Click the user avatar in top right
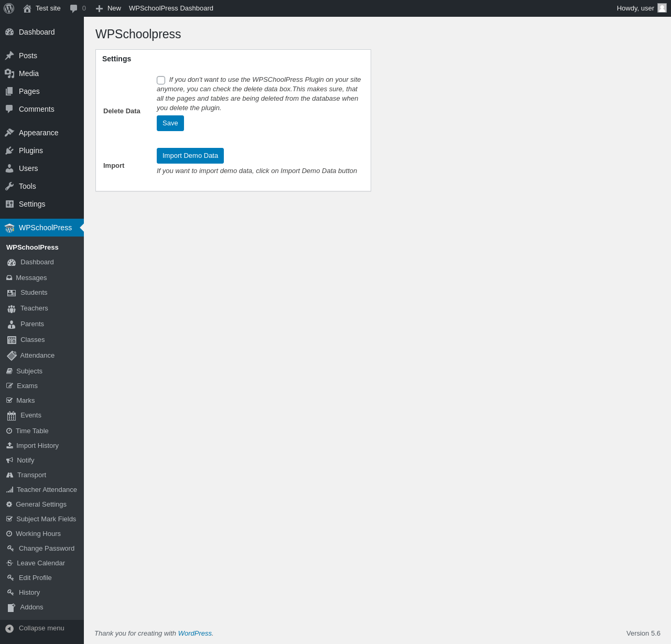Screen dimensions: 671x644 pyautogui.click(x=662, y=8)
